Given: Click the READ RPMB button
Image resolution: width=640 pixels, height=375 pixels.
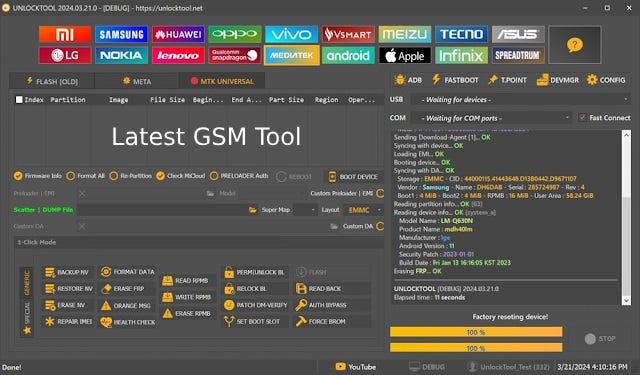Looking at the screenshot, I should point(187,280).
